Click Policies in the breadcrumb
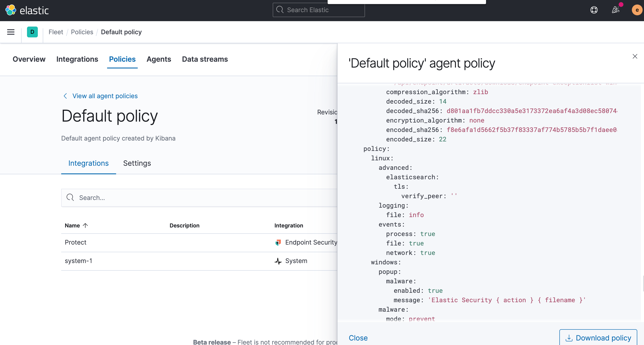Image resolution: width=644 pixels, height=345 pixels. tap(82, 32)
